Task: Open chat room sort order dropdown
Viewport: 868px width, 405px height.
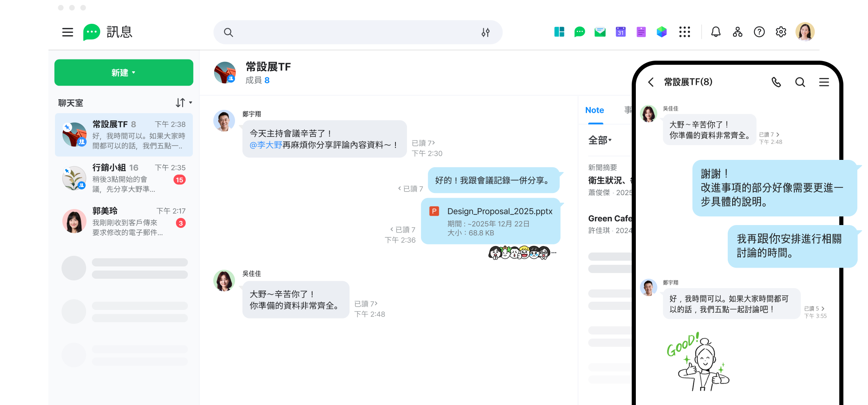Action: coord(184,102)
